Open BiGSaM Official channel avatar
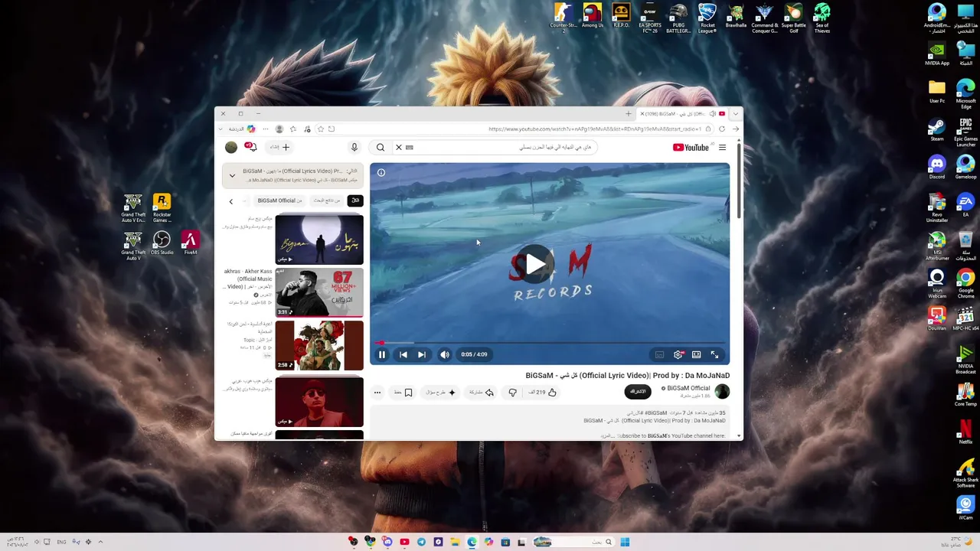This screenshot has width=980, height=551. [x=722, y=392]
